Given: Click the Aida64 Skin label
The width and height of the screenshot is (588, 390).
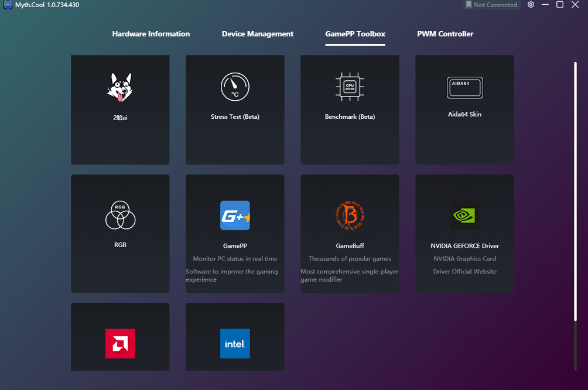Looking at the screenshot, I should pyautogui.click(x=464, y=114).
